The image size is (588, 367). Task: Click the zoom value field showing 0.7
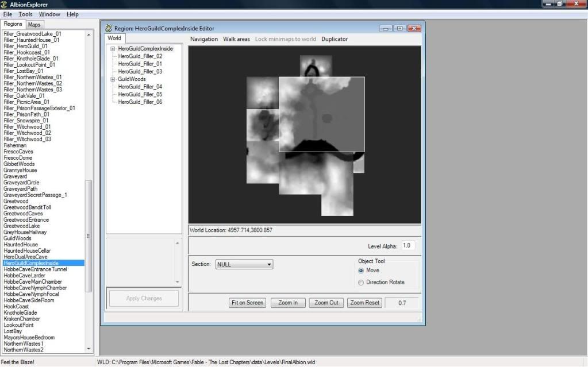[402, 303]
